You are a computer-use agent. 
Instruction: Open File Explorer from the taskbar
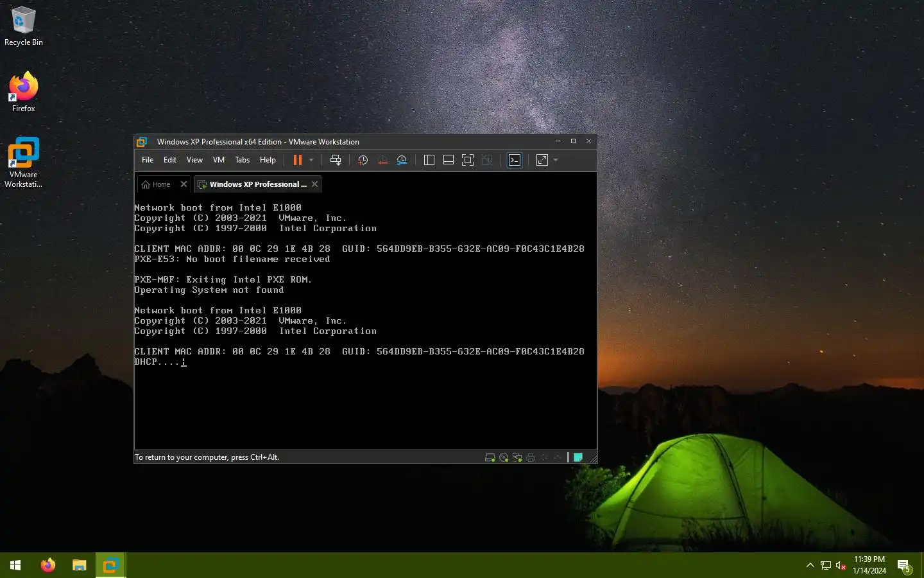tap(79, 565)
